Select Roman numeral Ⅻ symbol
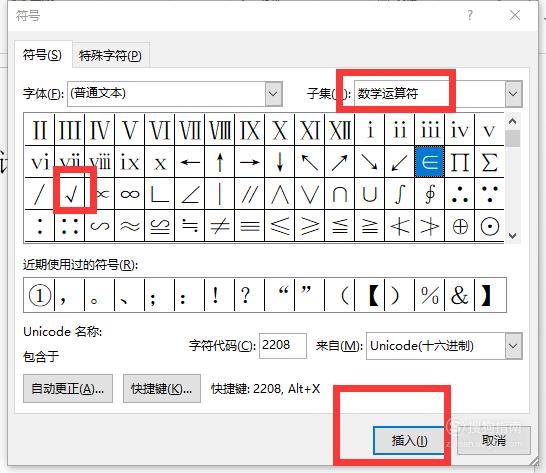This screenshot has width=546, height=473. [x=340, y=130]
